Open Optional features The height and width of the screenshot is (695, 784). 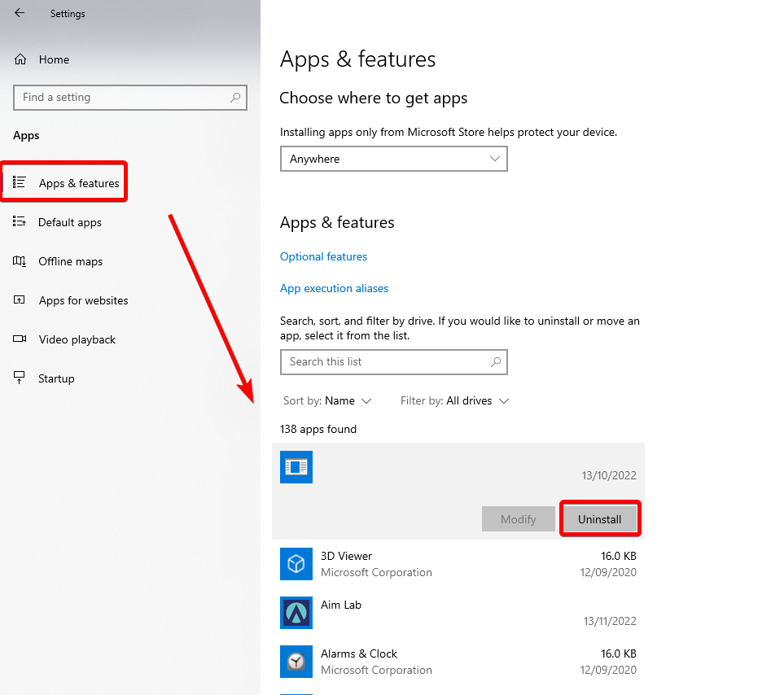[323, 256]
